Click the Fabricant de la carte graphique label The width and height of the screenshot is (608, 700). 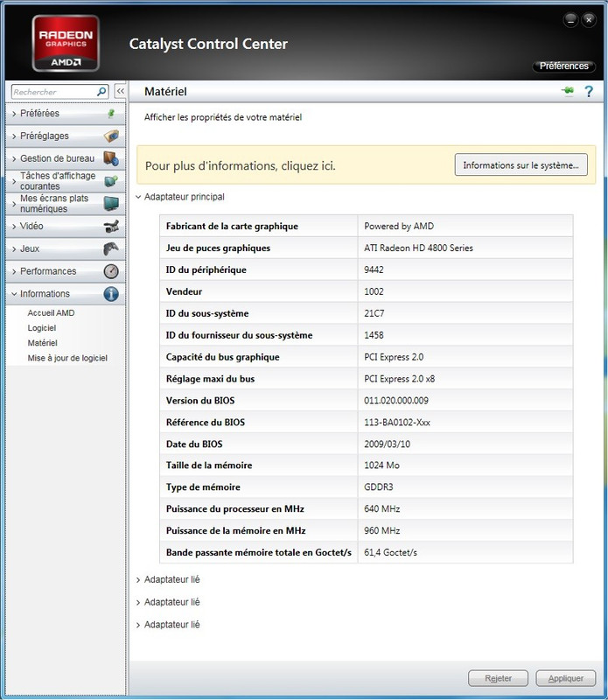tap(232, 227)
